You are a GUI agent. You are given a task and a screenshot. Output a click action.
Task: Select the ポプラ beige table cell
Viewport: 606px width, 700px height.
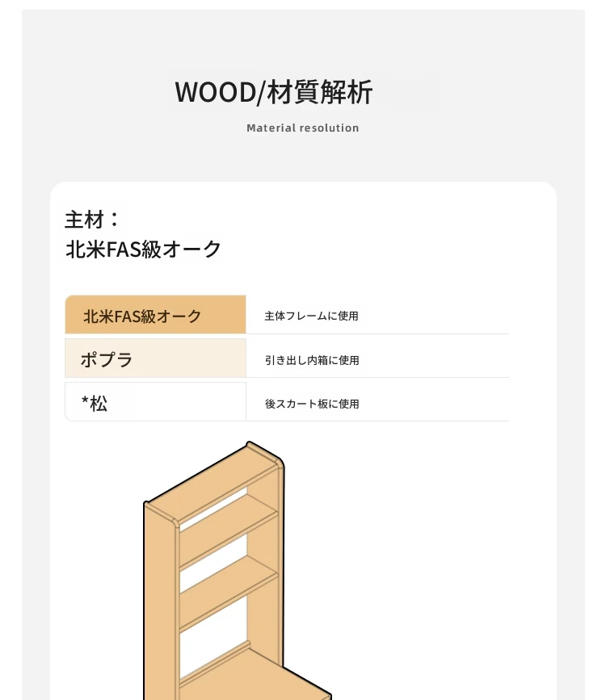coord(155,358)
